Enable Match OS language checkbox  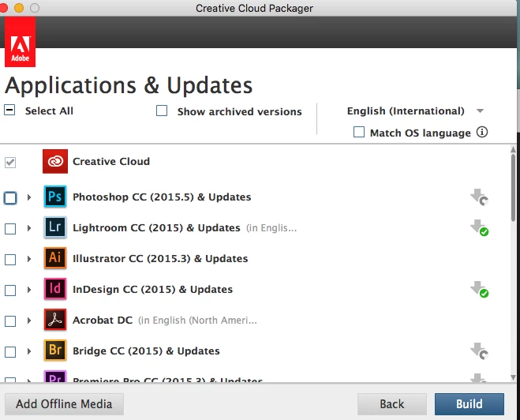click(359, 132)
